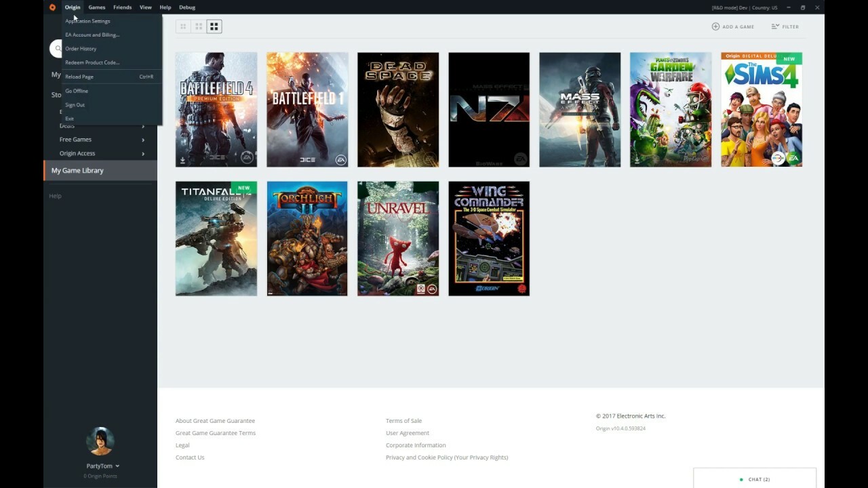This screenshot has width=868, height=488.
Task: Open the Battlefield 4 Premium Edition tile
Action: click(216, 110)
